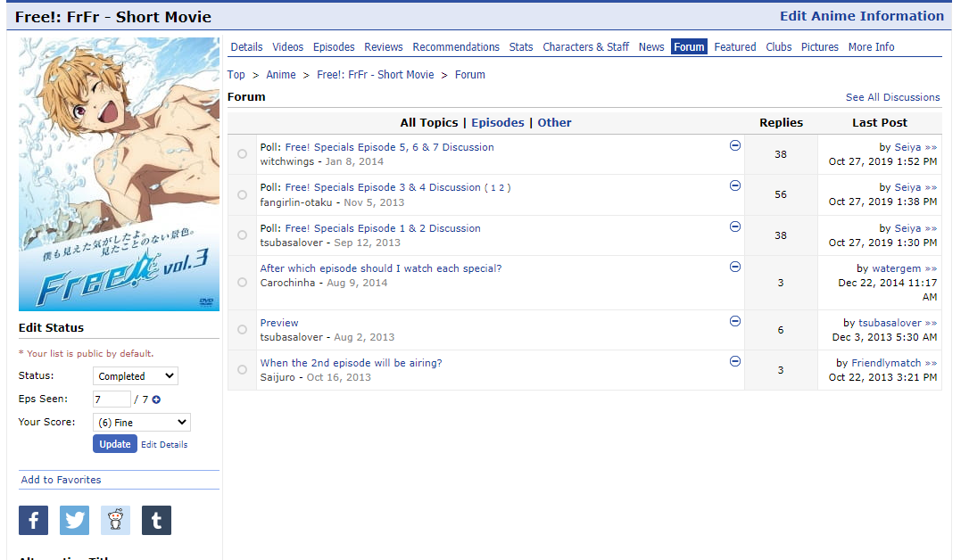Image resolution: width=969 pixels, height=560 pixels.
Task: Select the active Forum tab
Action: tap(689, 47)
